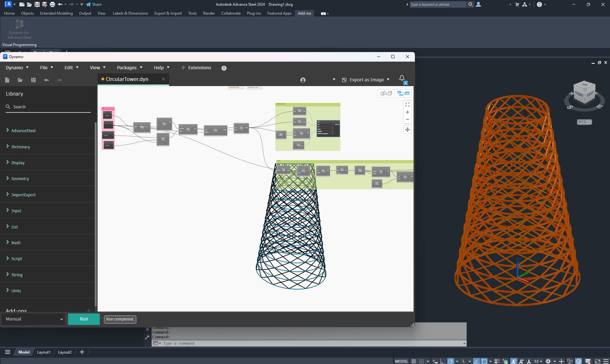Click the clean screen icon in status bar

(598, 361)
